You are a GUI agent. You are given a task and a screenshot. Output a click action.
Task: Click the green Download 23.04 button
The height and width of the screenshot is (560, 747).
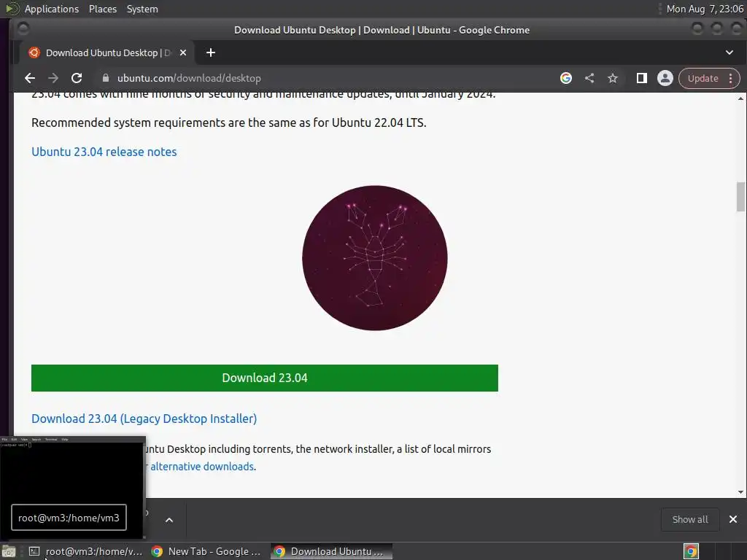pos(264,378)
